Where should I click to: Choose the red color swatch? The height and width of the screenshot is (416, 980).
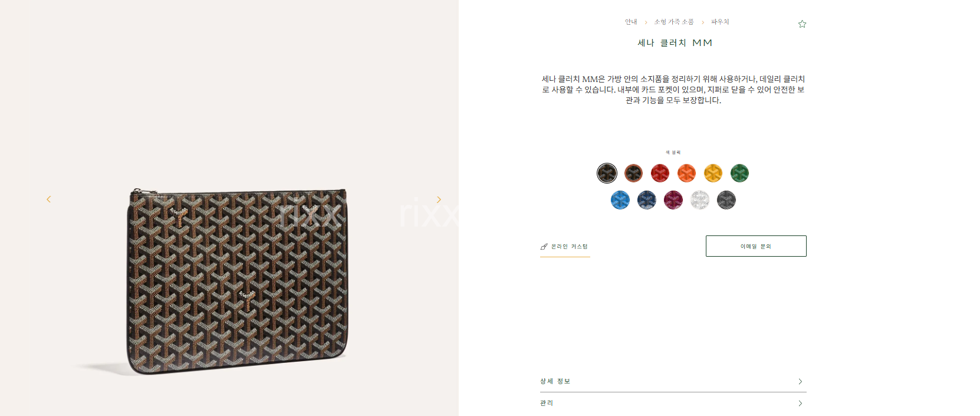pos(660,173)
